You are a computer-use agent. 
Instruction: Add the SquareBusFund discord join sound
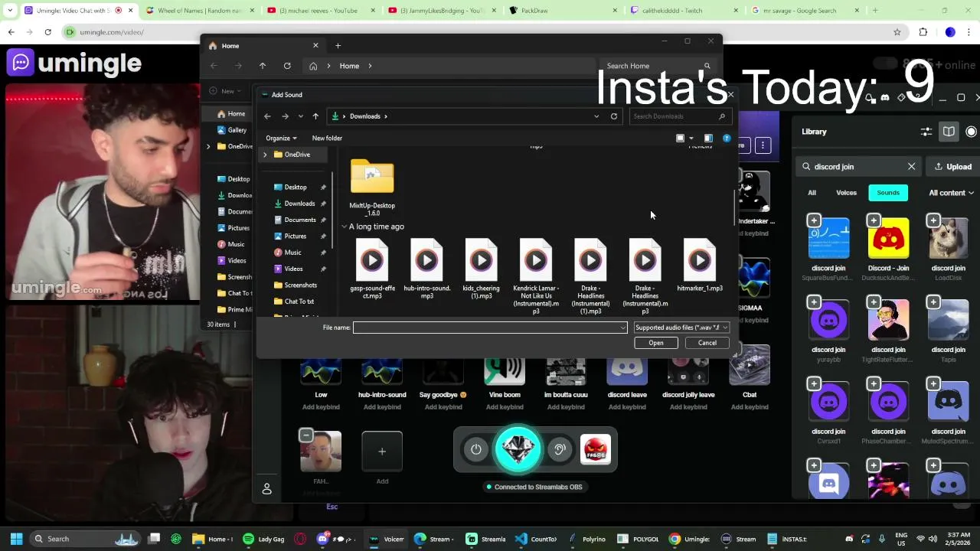(814, 221)
